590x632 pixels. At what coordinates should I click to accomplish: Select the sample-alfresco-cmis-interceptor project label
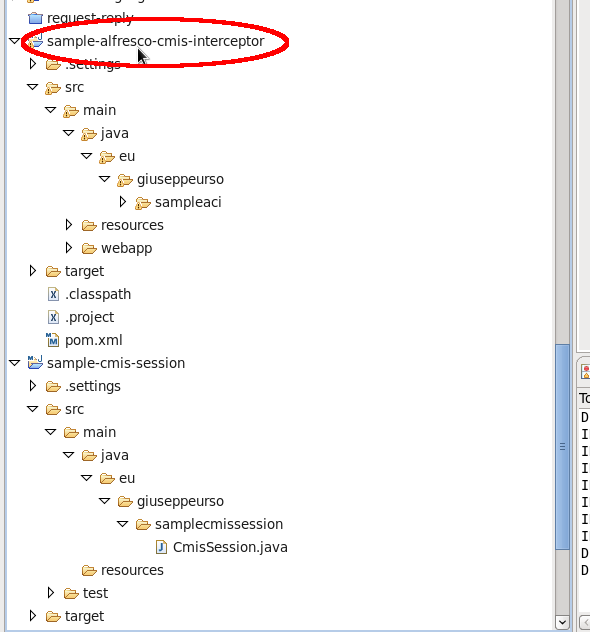click(156, 41)
